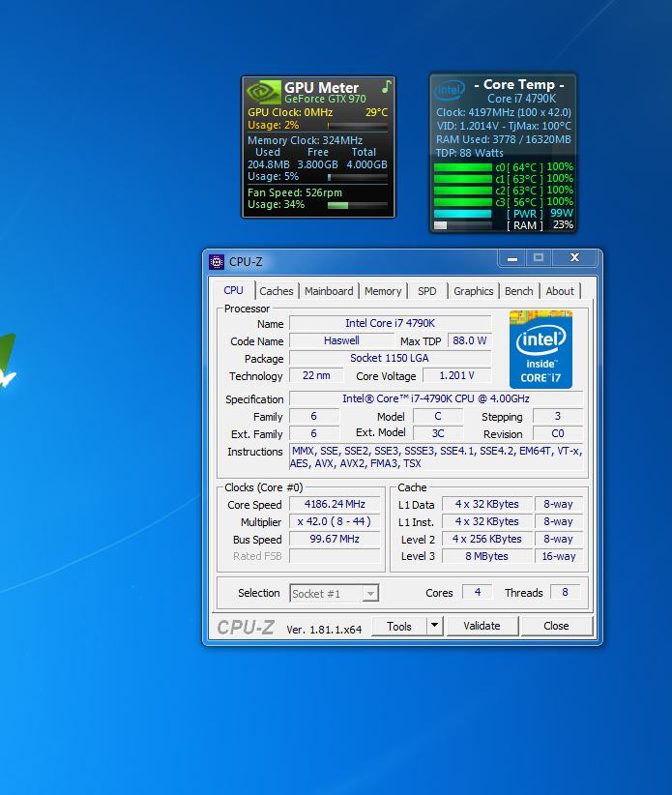The width and height of the screenshot is (672, 795).
Task: Click the Core Speed 4186.24 MHz value
Action: [335, 504]
